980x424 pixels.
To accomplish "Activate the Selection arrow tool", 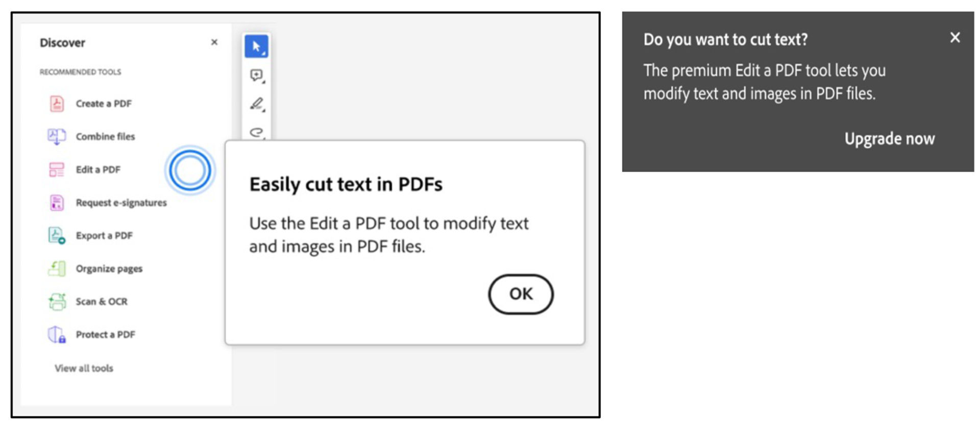I will pyautogui.click(x=257, y=45).
